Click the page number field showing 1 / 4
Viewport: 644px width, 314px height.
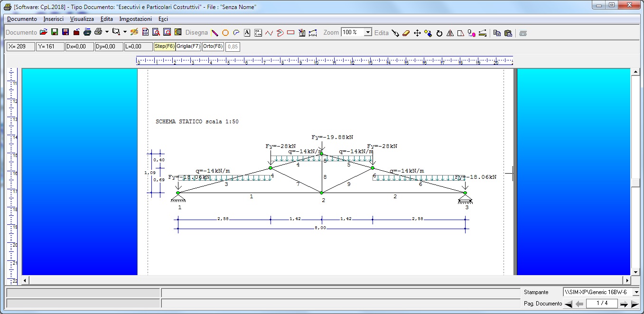click(x=602, y=303)
